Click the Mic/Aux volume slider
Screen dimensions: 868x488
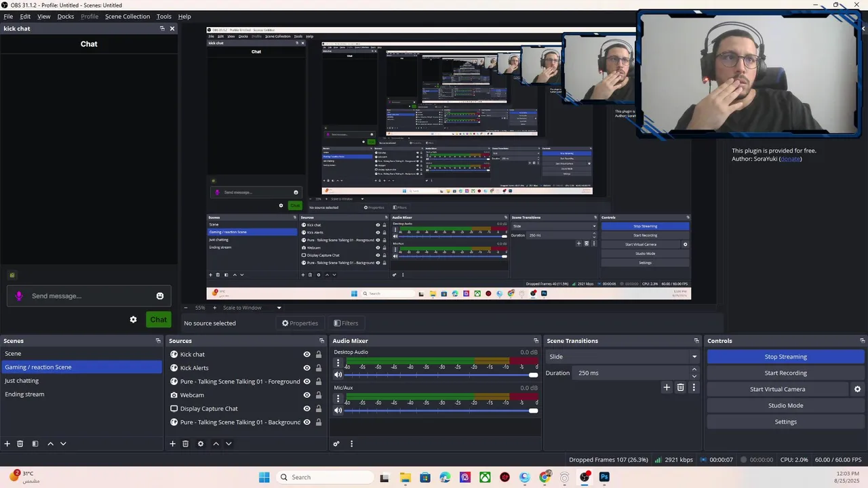click(441, 410)
